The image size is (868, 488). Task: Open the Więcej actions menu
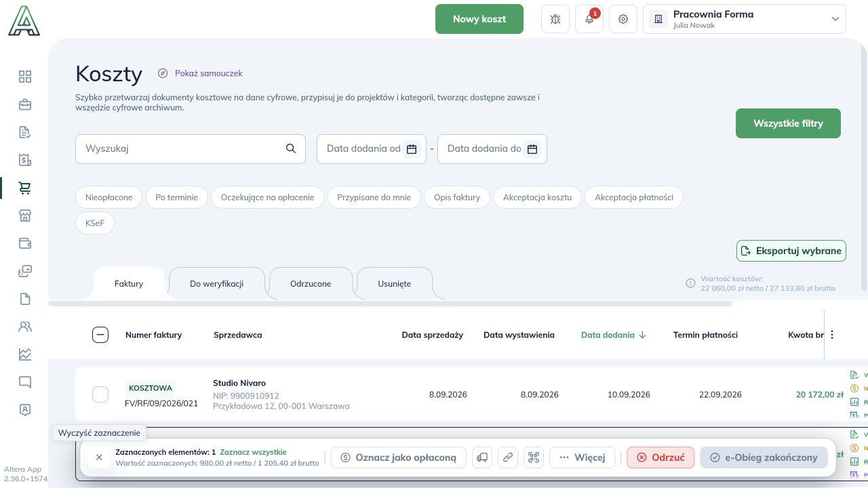pos(583,457)
